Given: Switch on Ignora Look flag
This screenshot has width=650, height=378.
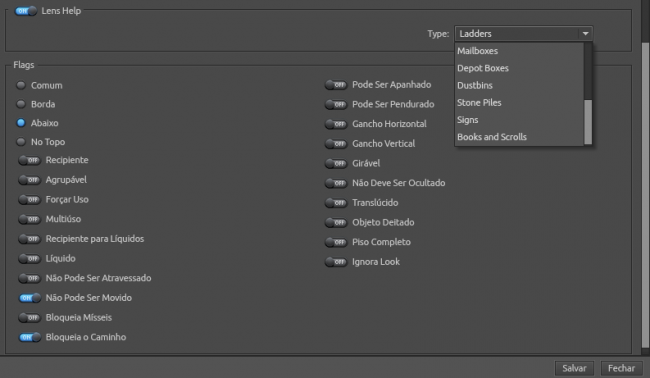Looking at the screenshot, I should click(x=336, y=262).
